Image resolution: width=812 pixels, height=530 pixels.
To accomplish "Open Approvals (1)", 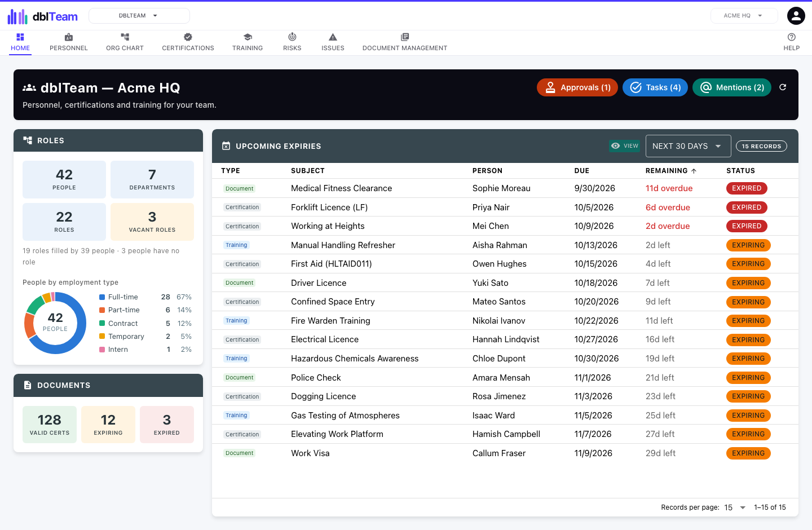I will (577, 87).
